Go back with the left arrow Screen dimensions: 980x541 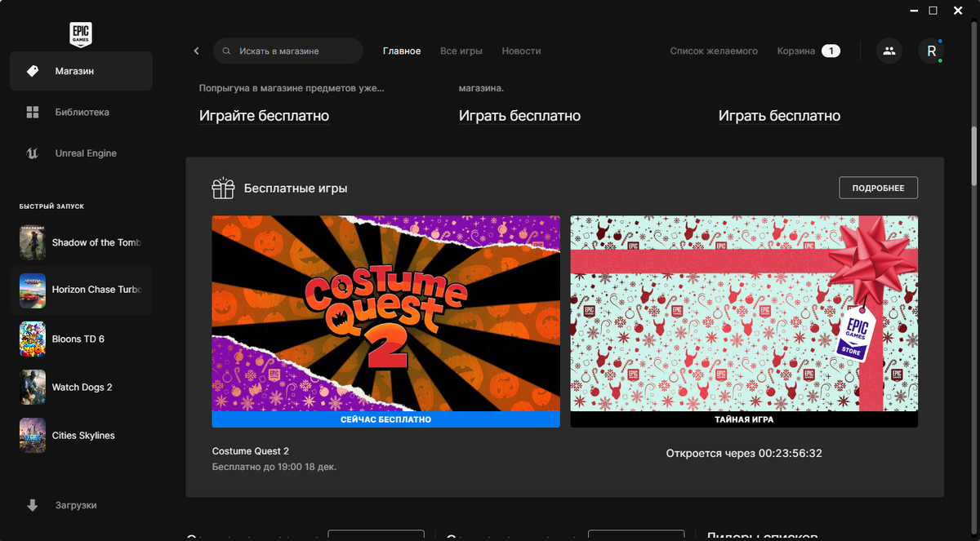196,51
